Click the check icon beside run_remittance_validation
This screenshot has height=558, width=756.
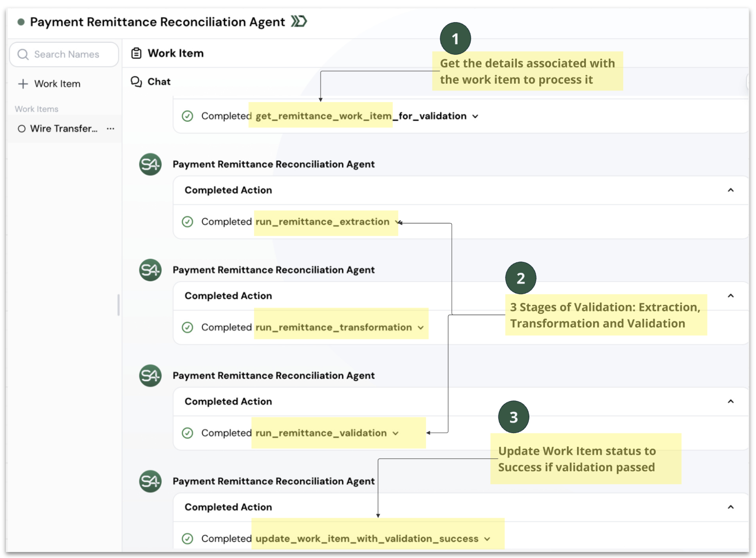(187, 433)
